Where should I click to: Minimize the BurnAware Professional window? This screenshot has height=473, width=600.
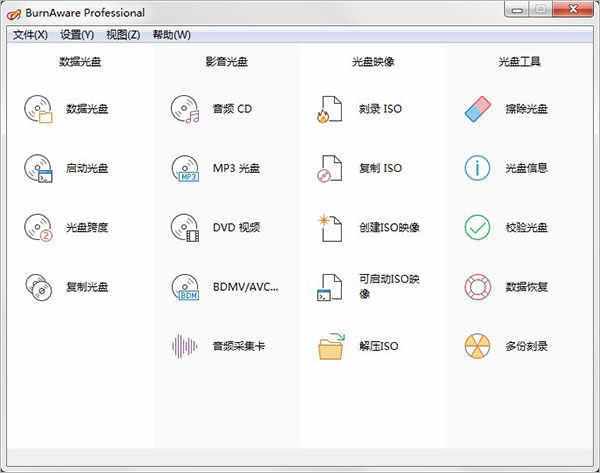517,9
